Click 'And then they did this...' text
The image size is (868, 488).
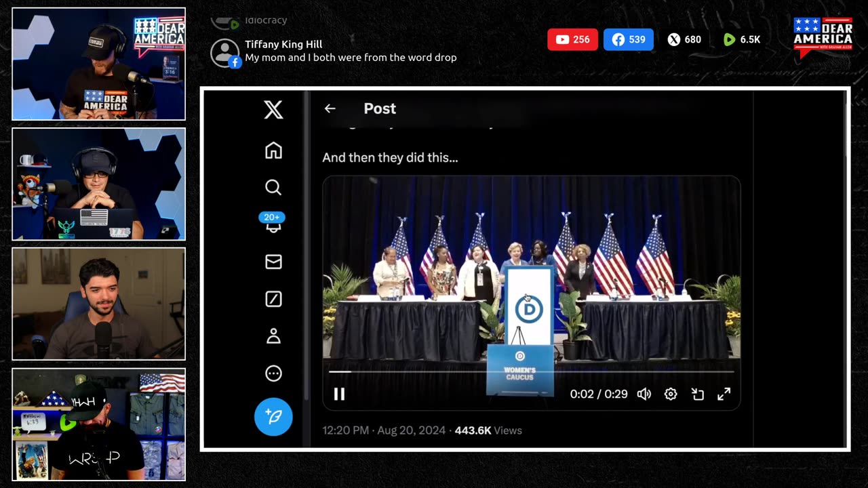[390, 157]
